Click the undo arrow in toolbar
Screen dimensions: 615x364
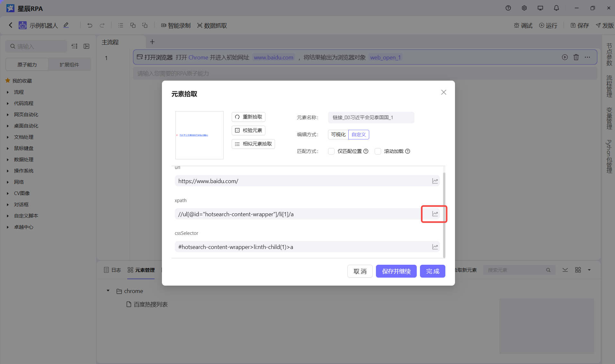(x=90, y=25)
